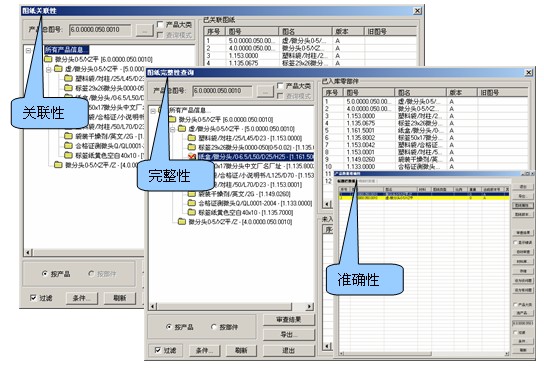
Task: Click 条件... button in 图纸关联性 window
Action: point(82,298)
